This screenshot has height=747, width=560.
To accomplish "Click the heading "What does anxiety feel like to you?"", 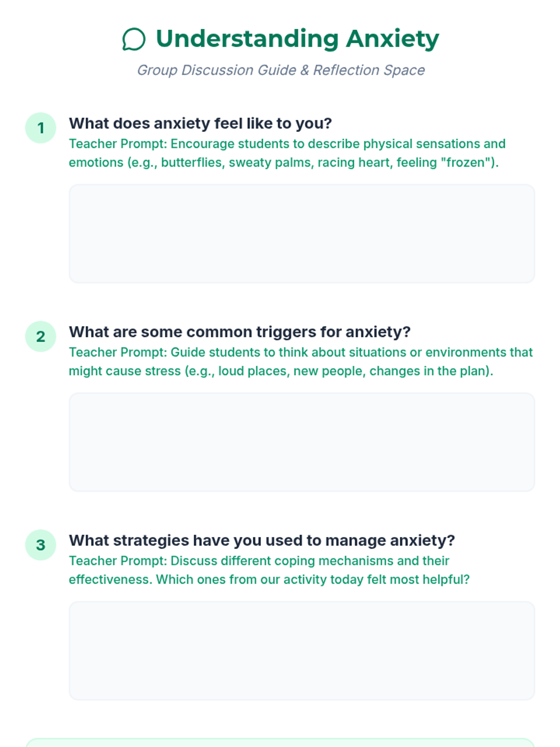I will point(200,123).
